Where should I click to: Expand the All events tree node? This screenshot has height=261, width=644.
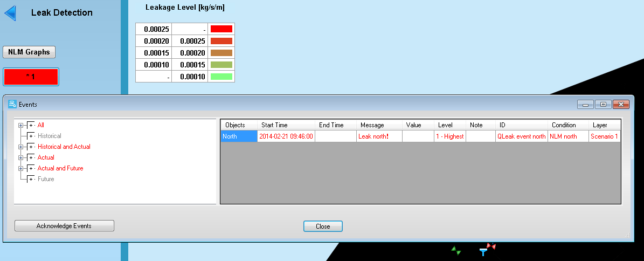point(21,125)
